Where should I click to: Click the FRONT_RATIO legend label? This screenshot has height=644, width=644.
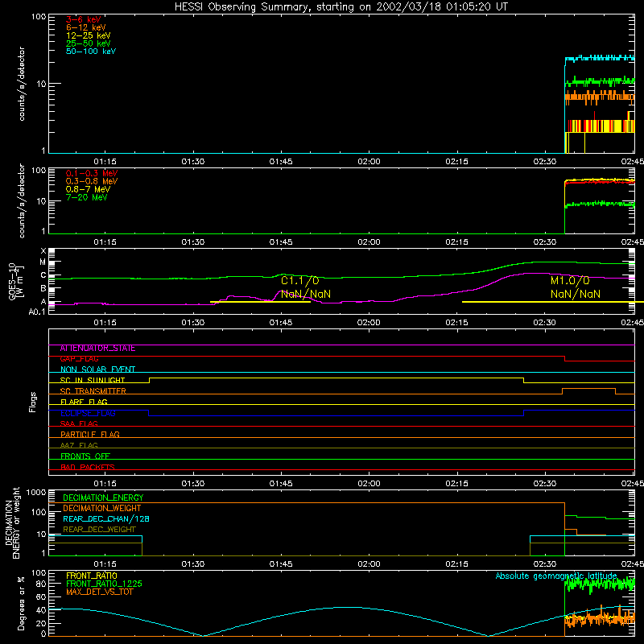[92, 576]
